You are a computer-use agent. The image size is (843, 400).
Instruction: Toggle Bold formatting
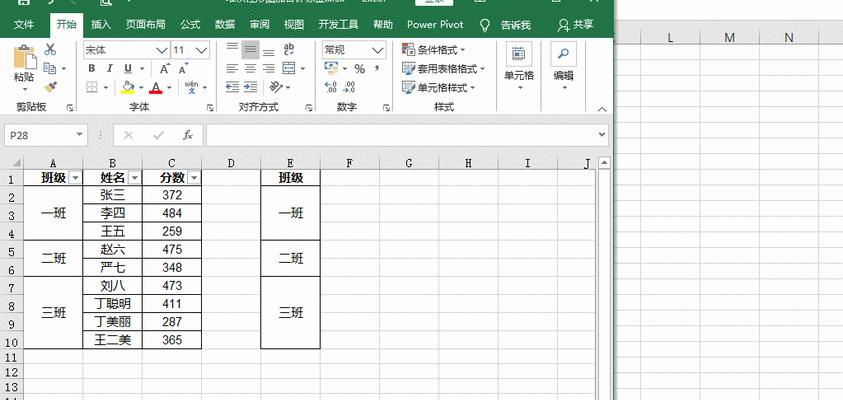[91, 69]
